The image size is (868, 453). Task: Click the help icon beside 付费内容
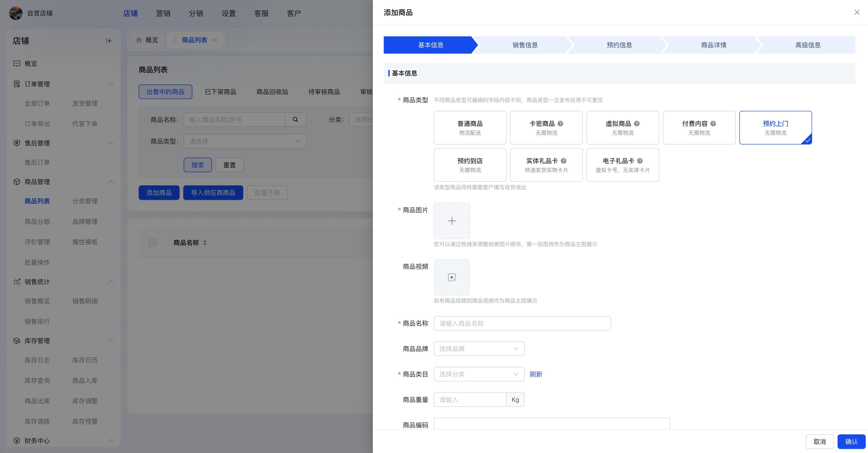(x=713, y=124)
